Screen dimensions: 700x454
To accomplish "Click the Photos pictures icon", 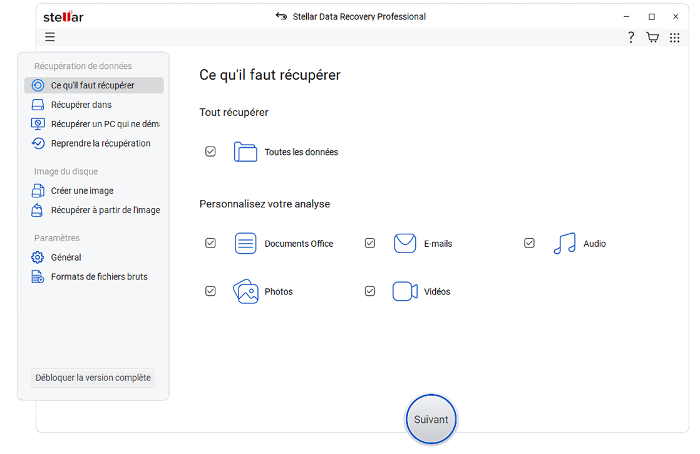I will [x=246, y=291].
